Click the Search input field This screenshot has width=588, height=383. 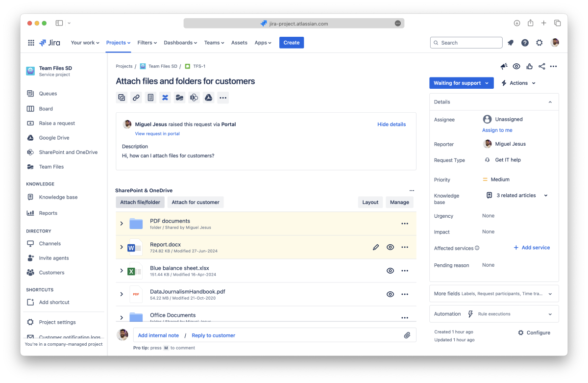pos(470,43)
